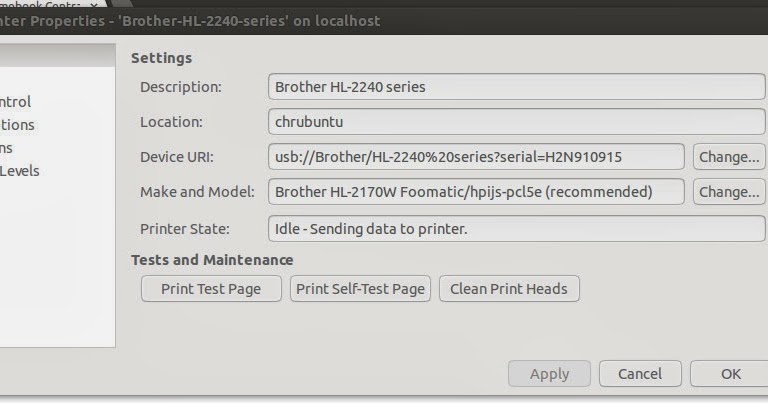The height and width of the screenshot is (403, 768).
Task: Click the Print Test Page button
Action: (x=211, y=289)
